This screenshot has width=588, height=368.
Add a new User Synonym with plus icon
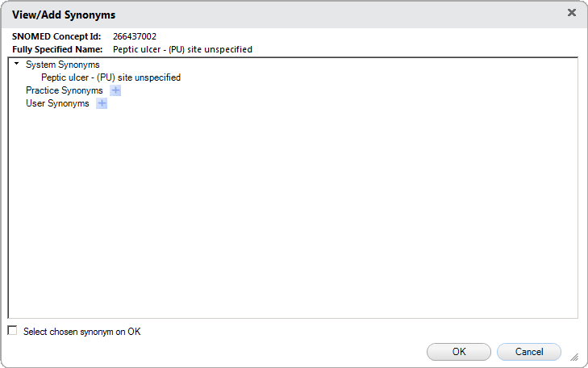coord(102,103)
